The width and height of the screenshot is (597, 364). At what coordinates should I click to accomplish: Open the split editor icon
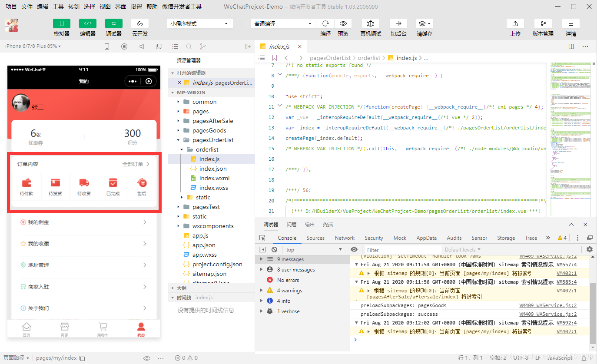tap(571, 46)
